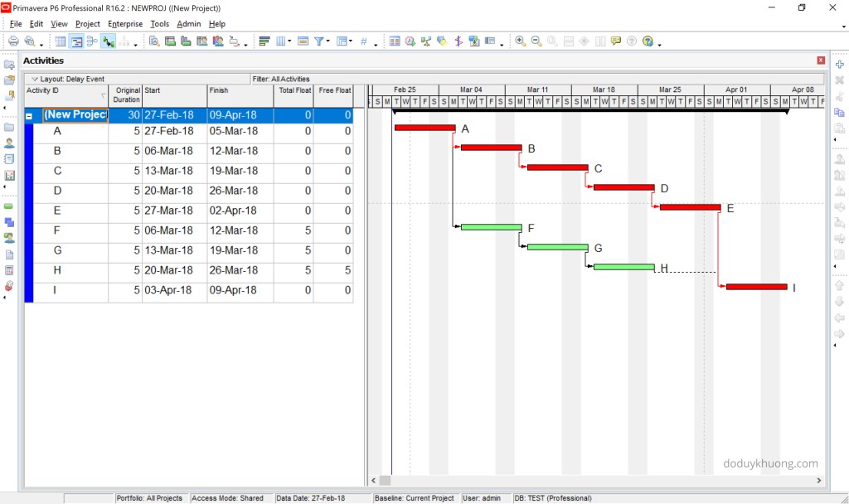Viewport: 849px width, 504px height.
Task: Open the Enterprise menu
Action: [125, 23]
